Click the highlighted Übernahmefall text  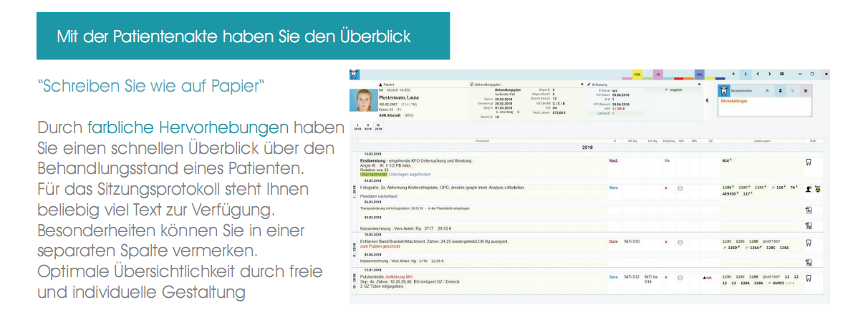click(x=375, y=174)
